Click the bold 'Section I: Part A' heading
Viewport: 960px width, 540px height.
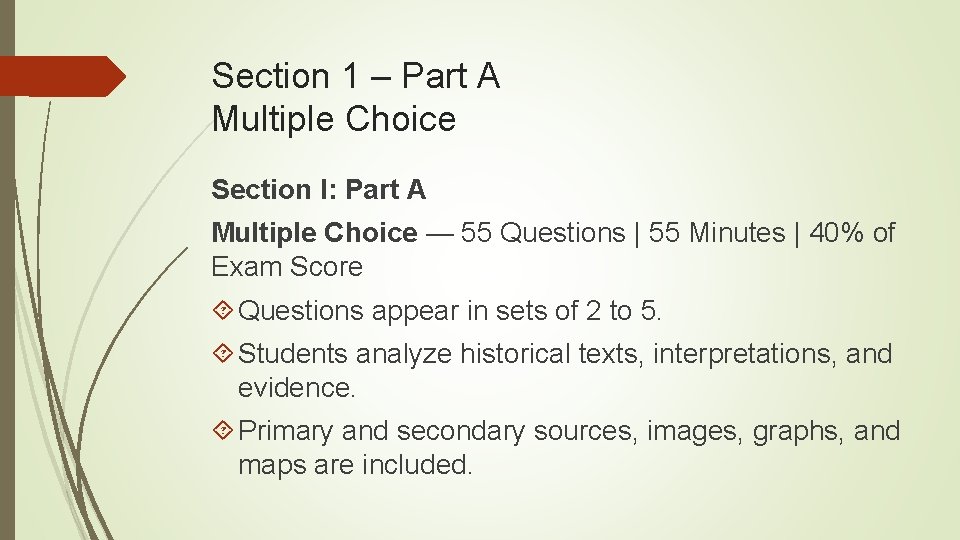tap(318, 189)
